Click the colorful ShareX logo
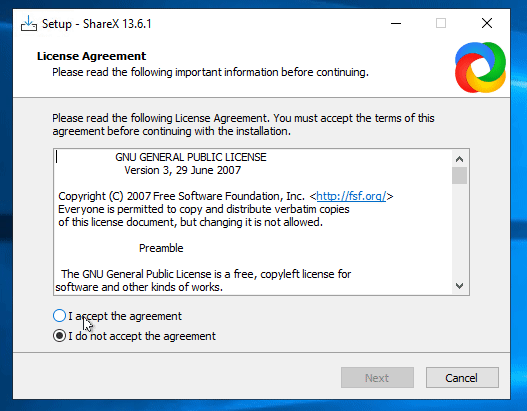Screen dimensions: 527x411 480,68
